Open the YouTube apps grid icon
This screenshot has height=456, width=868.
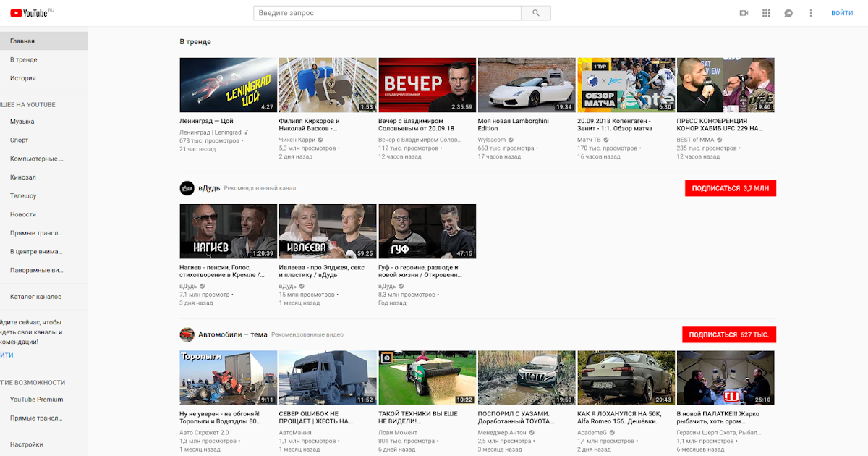click(767, 13)
